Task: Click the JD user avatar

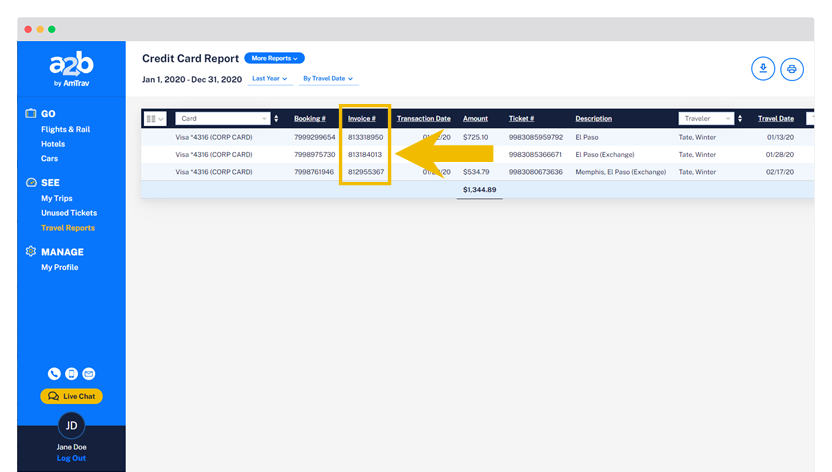Action: (71, 425)
